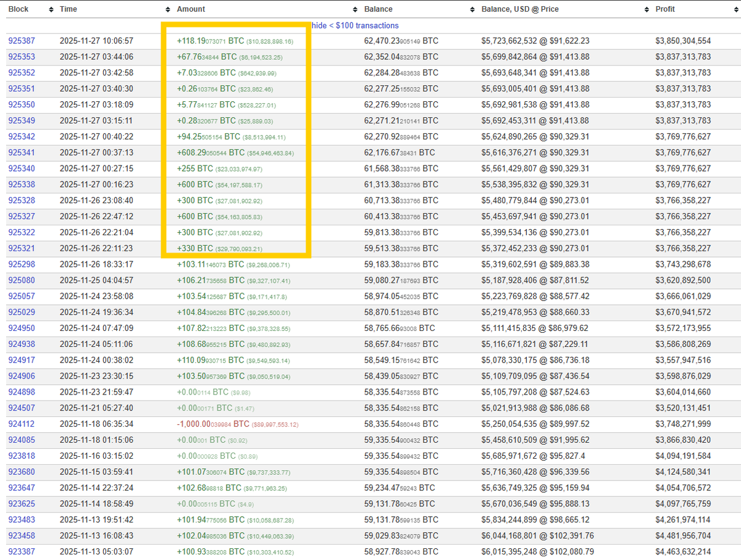
Task: Open block 923818 link
Action: [22, 456]
